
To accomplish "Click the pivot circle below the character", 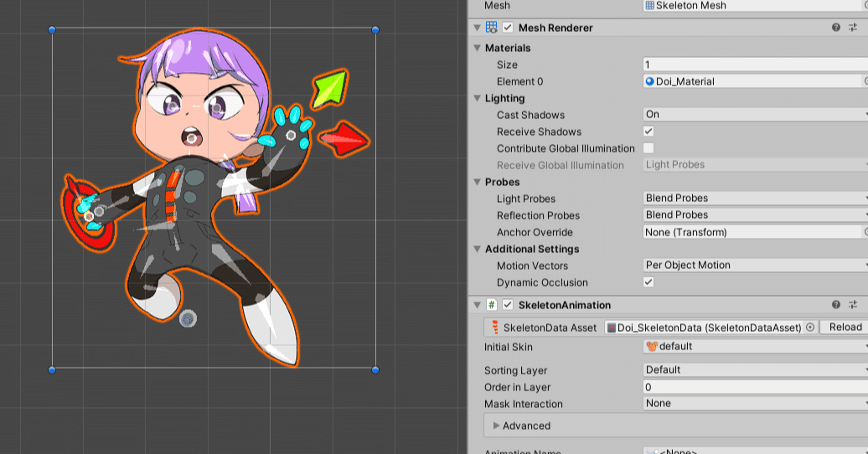I will (189, 319).
